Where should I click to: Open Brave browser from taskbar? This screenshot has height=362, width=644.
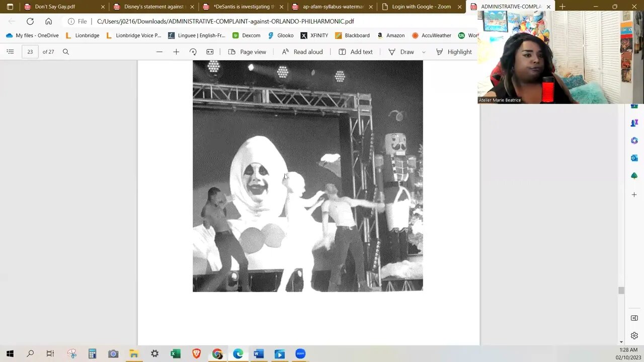196,354
